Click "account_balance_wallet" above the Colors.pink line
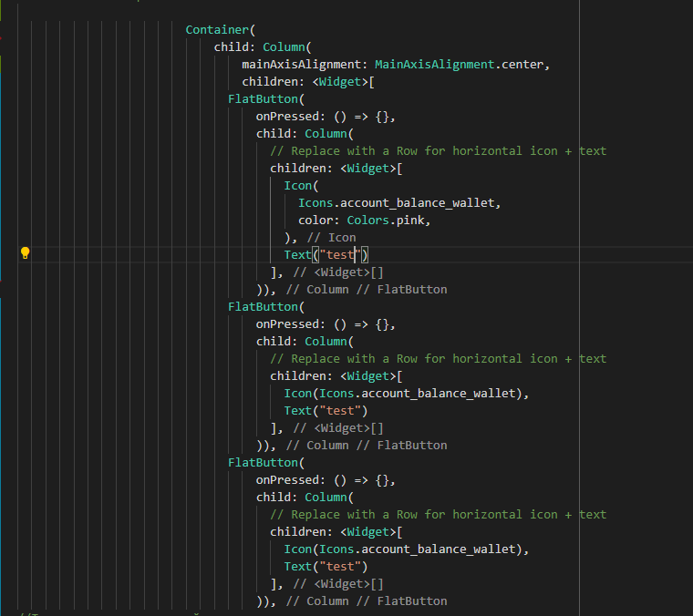 (418, 203)
